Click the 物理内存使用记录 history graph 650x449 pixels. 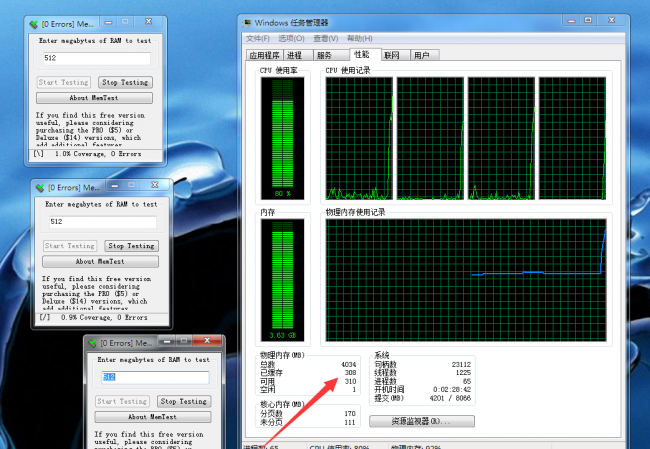tap(466, 280)
